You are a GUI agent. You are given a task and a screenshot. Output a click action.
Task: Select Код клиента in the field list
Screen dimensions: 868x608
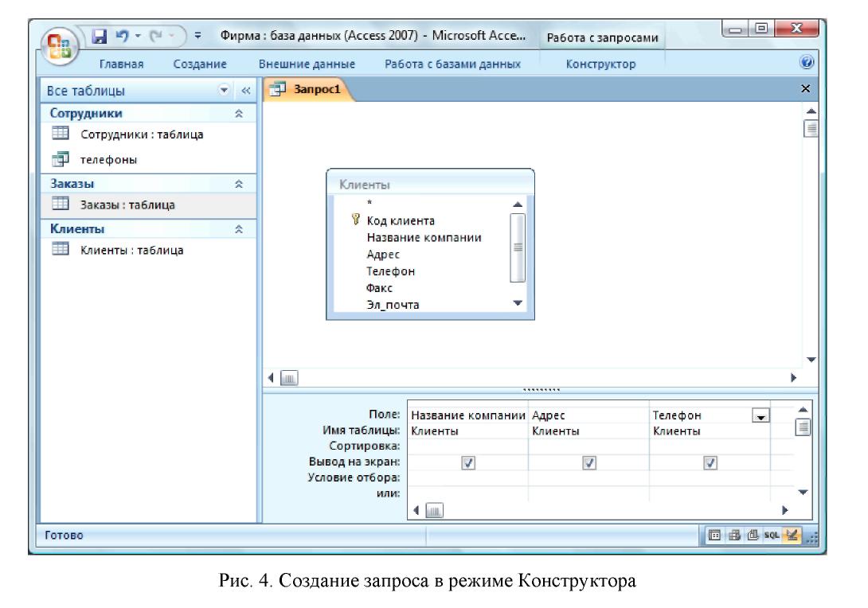tap(401, 220)
